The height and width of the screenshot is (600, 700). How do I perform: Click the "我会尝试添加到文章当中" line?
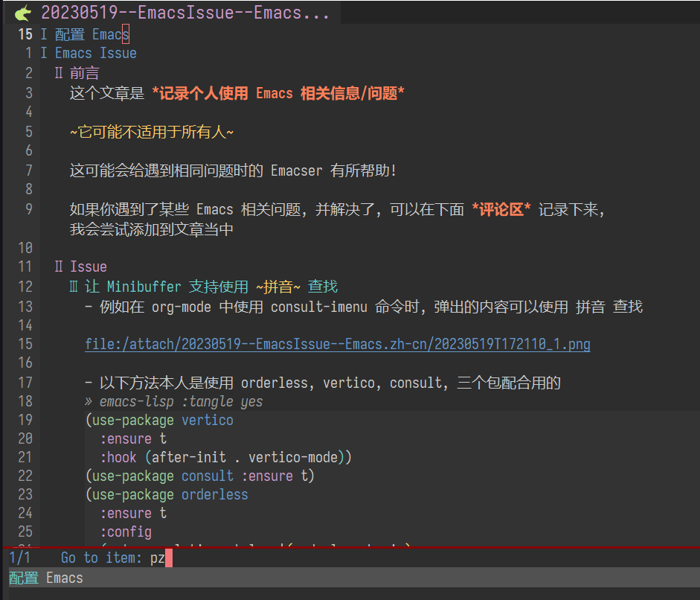pos(152,229)
